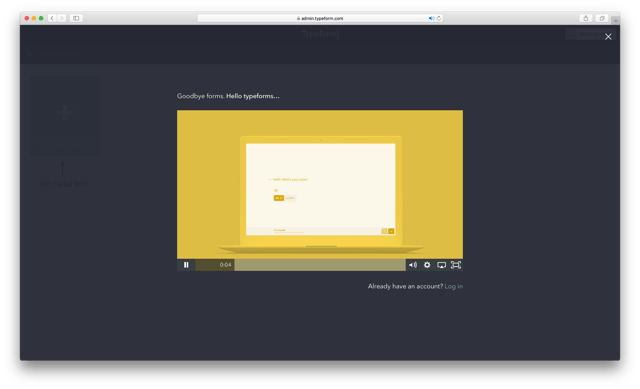The width and height of the screenshot is (640, 389).
Task: Show all Safari tabs overview
Action: pos(602,18)
